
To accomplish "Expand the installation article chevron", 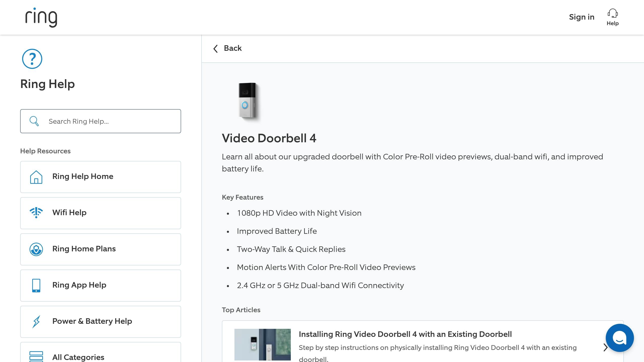I will click(606, 347).
